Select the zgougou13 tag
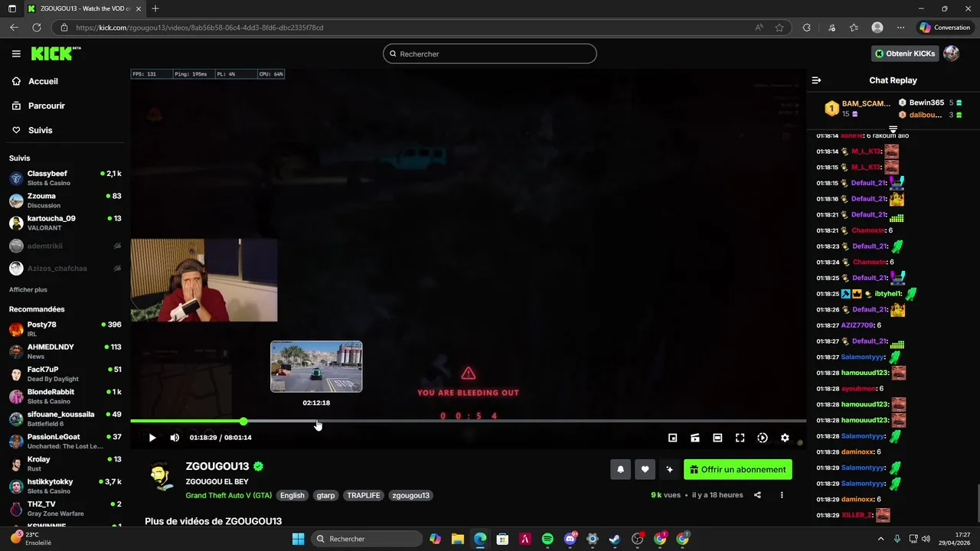Screen dimensions: 980x551 click(x=411, y=495)
